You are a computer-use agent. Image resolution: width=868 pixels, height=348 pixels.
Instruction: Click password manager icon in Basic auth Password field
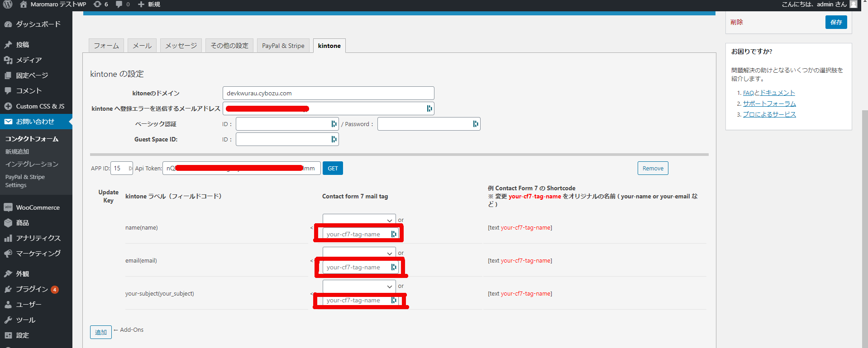475,124
